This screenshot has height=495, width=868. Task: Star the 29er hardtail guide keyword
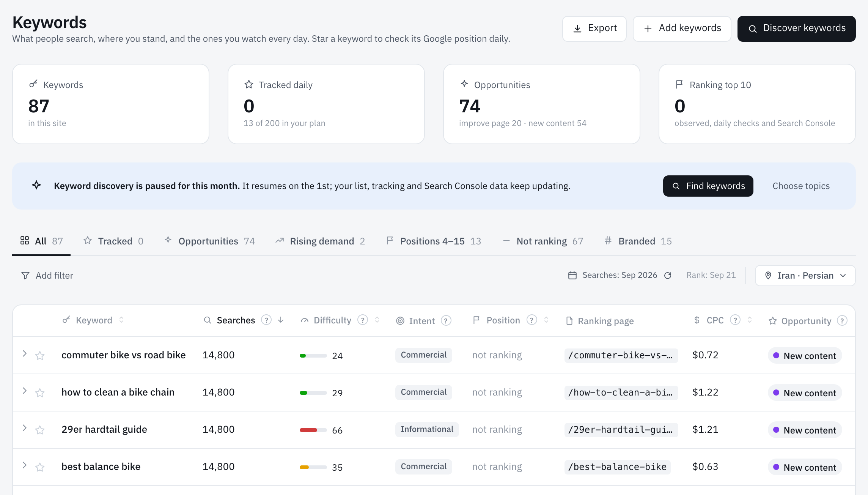tap(40, 430)
